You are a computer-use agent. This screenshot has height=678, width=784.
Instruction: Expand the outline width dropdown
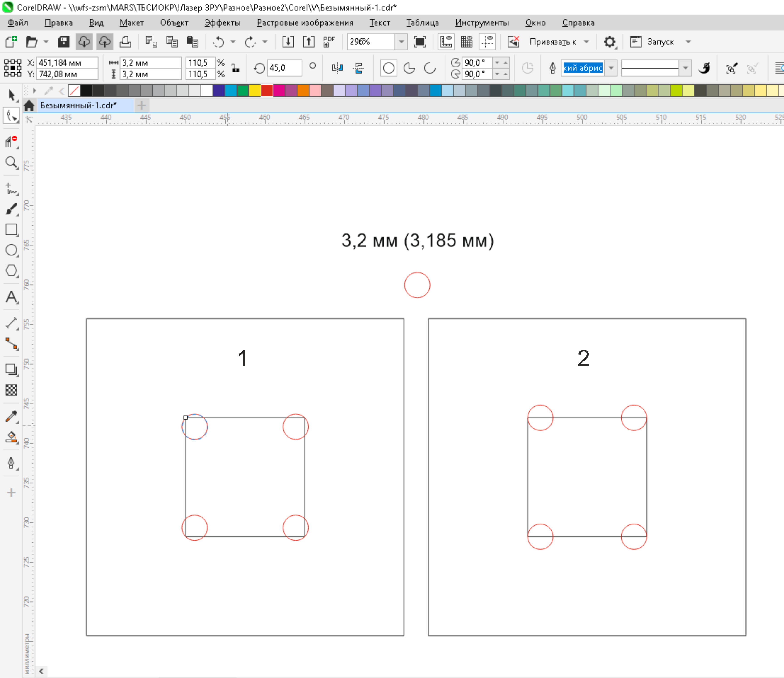click(611, 68)
